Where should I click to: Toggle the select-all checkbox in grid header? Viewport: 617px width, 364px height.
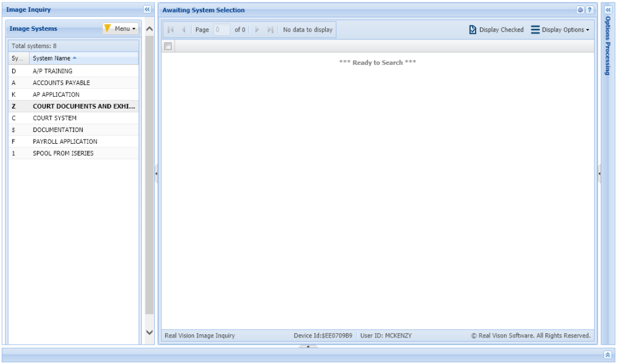pyautogui.click(x=168, y=46)
